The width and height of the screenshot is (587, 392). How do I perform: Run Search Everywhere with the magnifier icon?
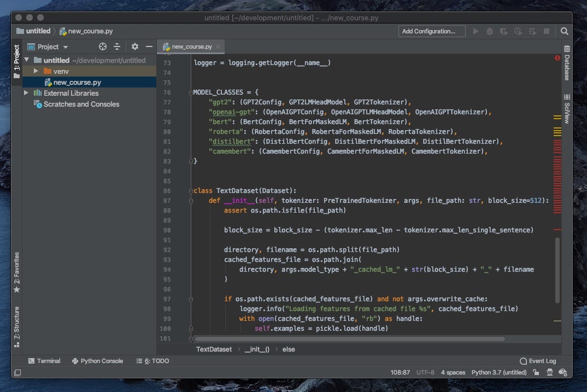pyautogui.click(x=564, y=31)
